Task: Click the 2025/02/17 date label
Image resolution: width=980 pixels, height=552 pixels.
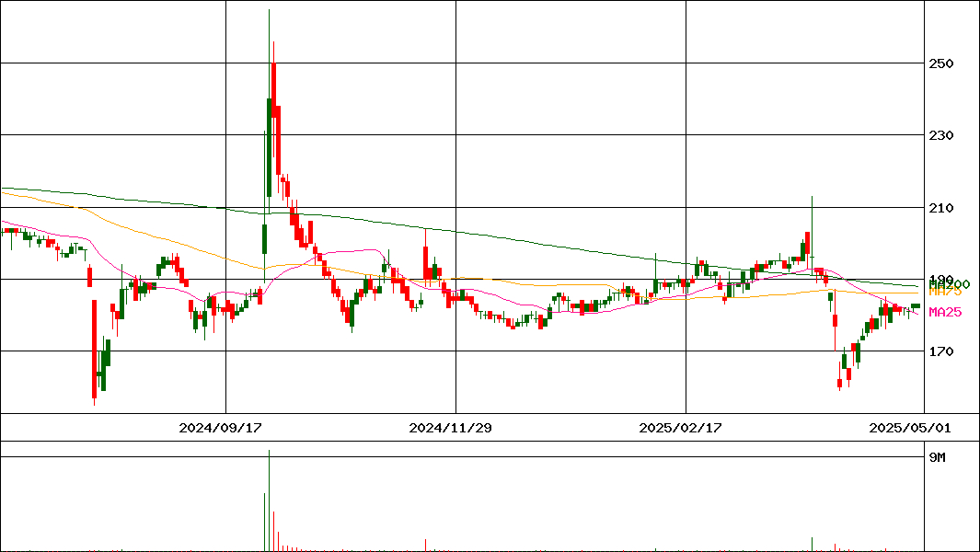Action: (x=680, y=428)
